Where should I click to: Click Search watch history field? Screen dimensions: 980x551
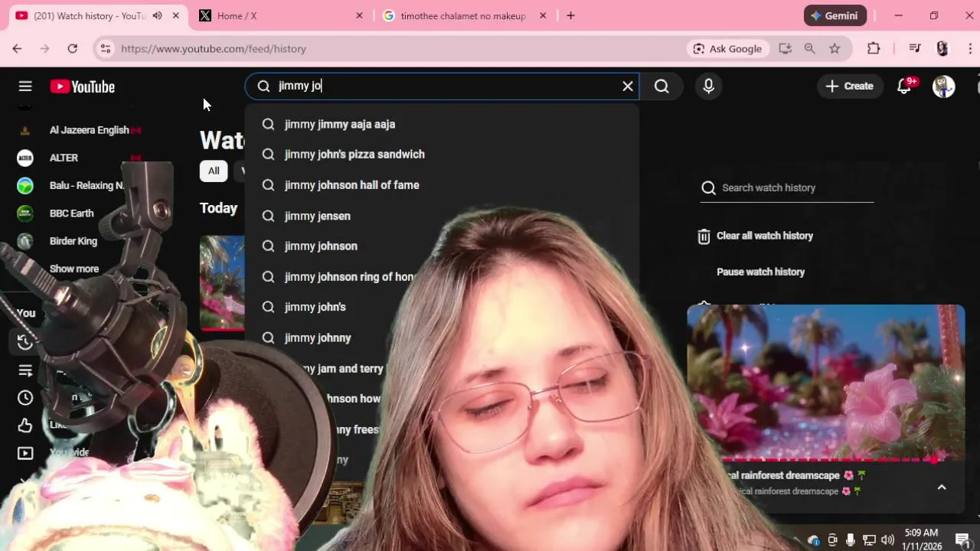786,187
